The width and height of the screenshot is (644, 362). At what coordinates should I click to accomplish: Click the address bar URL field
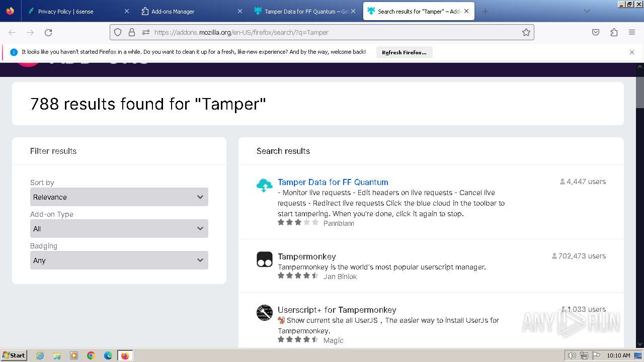322,32
